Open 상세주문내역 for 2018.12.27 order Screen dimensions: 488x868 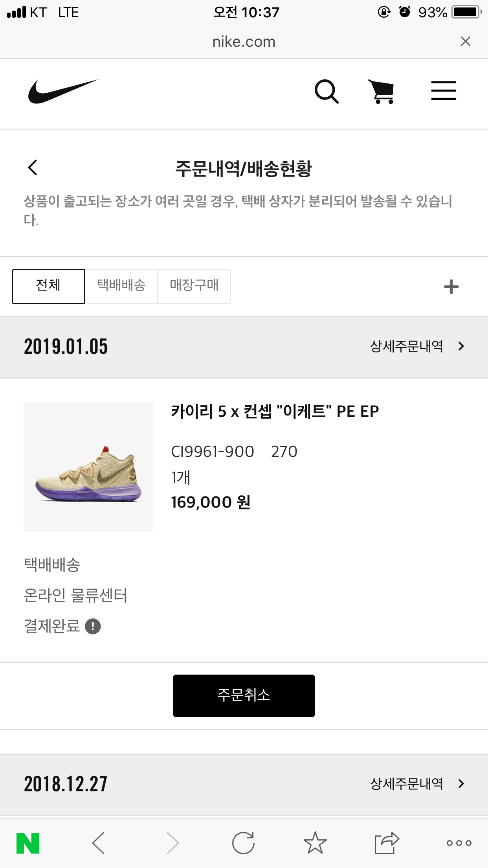[x=417, y=783]
